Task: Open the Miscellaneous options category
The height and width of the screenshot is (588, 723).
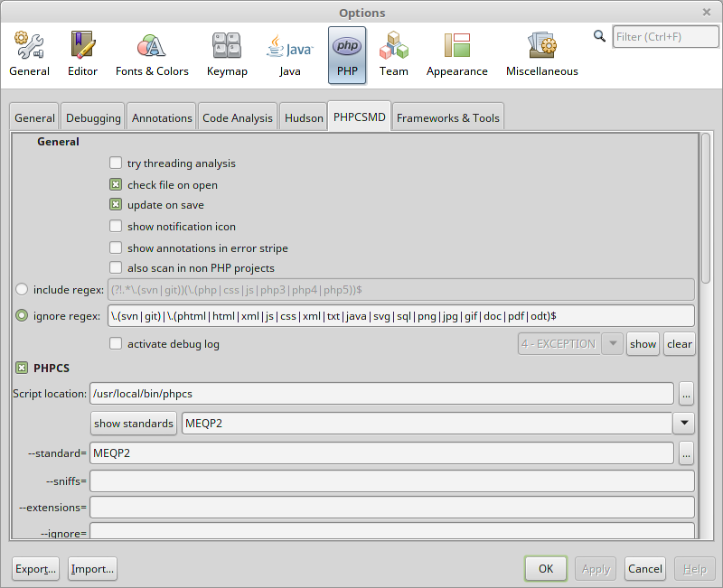Action: (541, 54)
